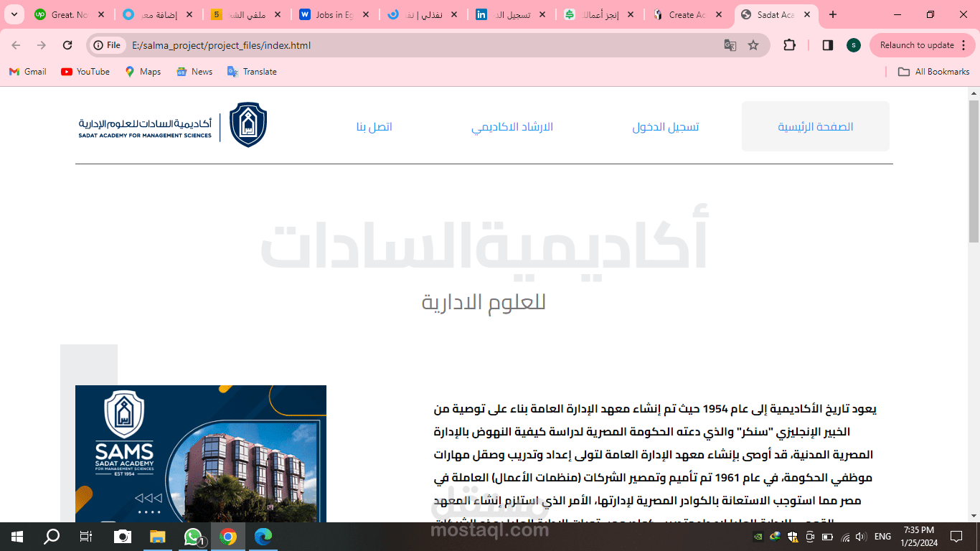Open Gmail bookmark

(x=27, y=72)
